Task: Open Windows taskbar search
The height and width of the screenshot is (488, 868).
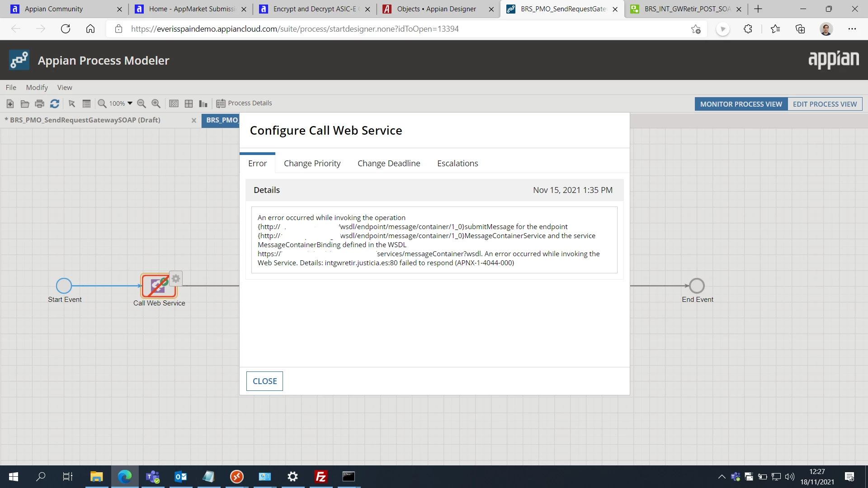Action: (41, 477)
